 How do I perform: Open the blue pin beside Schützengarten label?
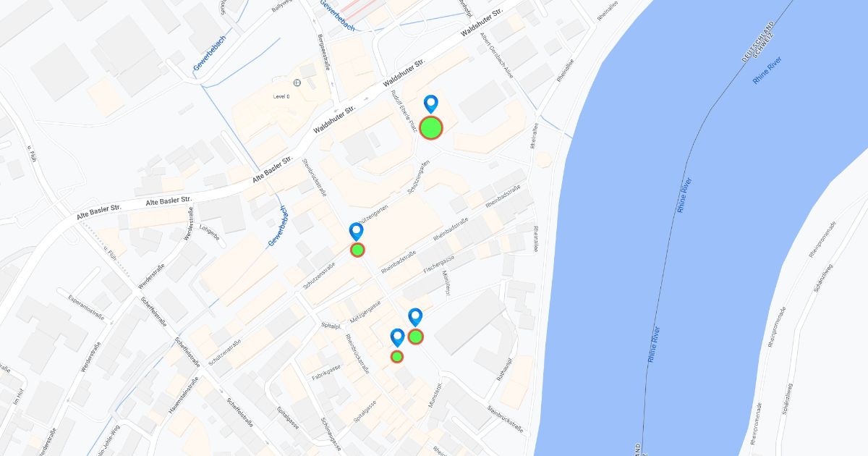357,232
